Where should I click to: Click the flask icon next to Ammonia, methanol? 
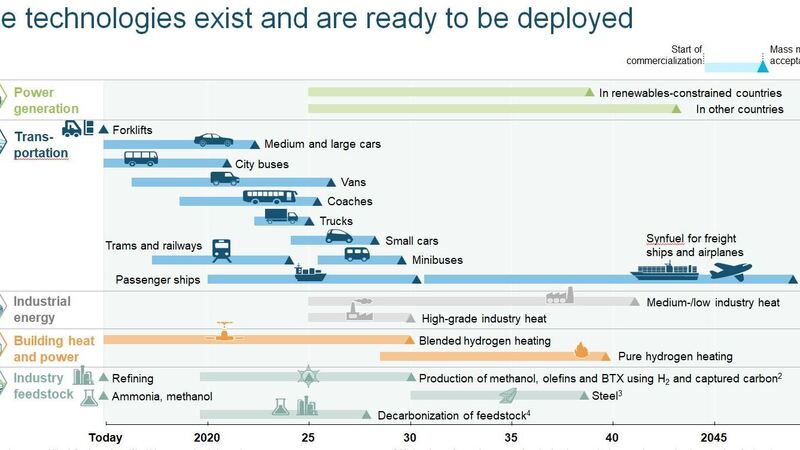(x=89, y=398)
